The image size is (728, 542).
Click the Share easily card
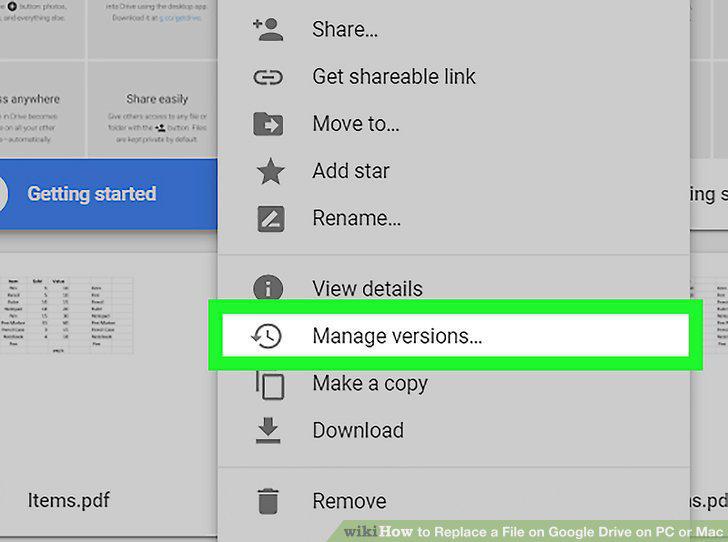click(152, 108)
